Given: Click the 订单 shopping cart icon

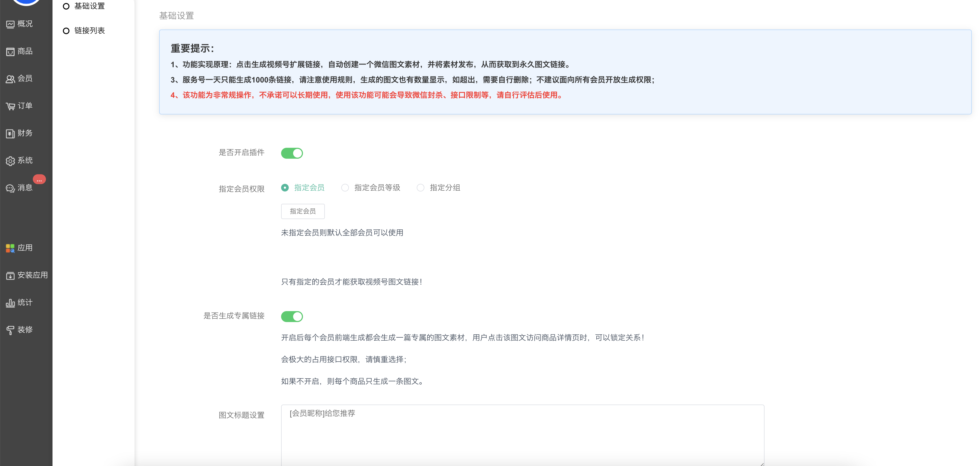Looking at the screenshot, I should click(x=10, y=107).
